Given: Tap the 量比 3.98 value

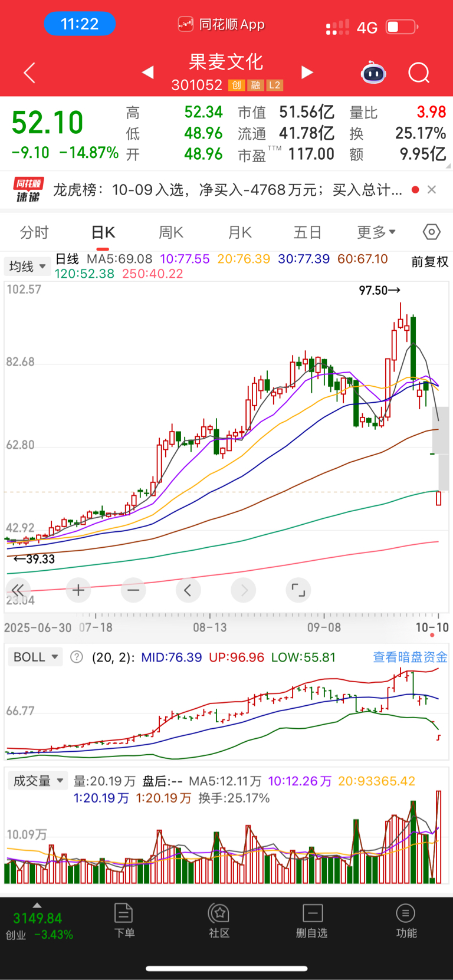Looking at the screenshot, I should click(x=431, y=112).
